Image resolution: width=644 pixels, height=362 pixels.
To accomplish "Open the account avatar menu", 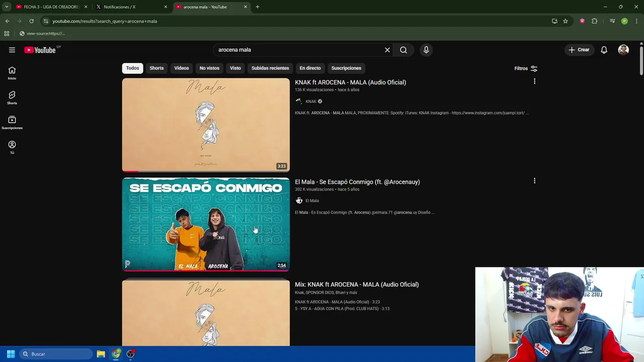I will (x=623, y=50).
